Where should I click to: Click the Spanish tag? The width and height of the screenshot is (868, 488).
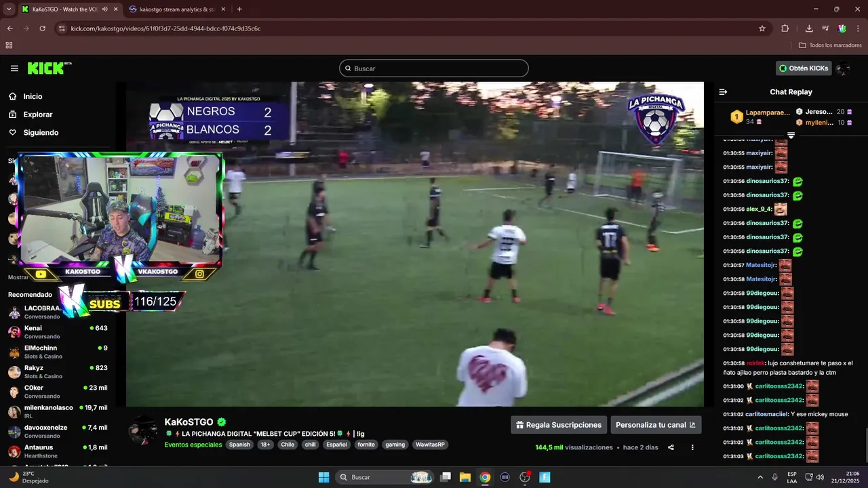click(x=239, y=445)
